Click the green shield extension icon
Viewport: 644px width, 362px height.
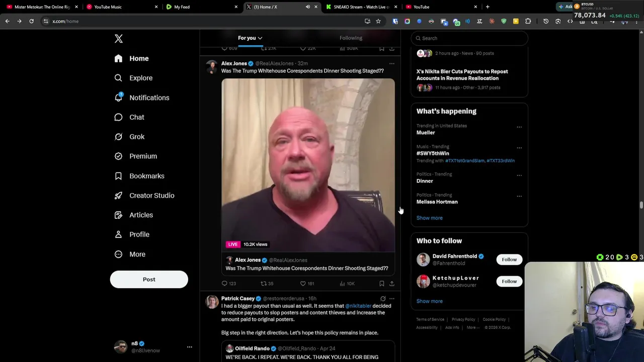(504, 21)
